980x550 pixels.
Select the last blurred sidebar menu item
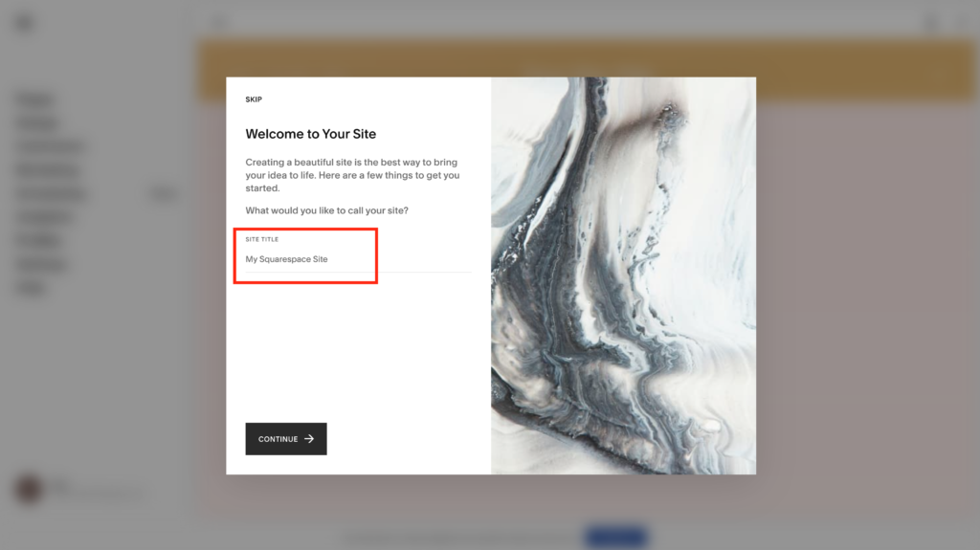pyautogui.click(x=31, y=288)
